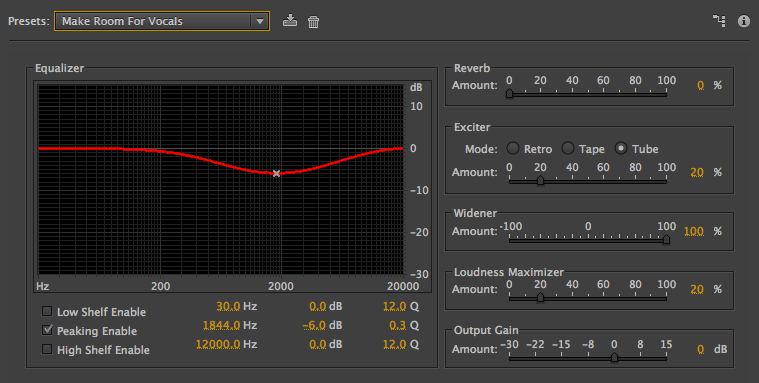Edit the low shelf 0.0 dB gain

pos(318,306)
